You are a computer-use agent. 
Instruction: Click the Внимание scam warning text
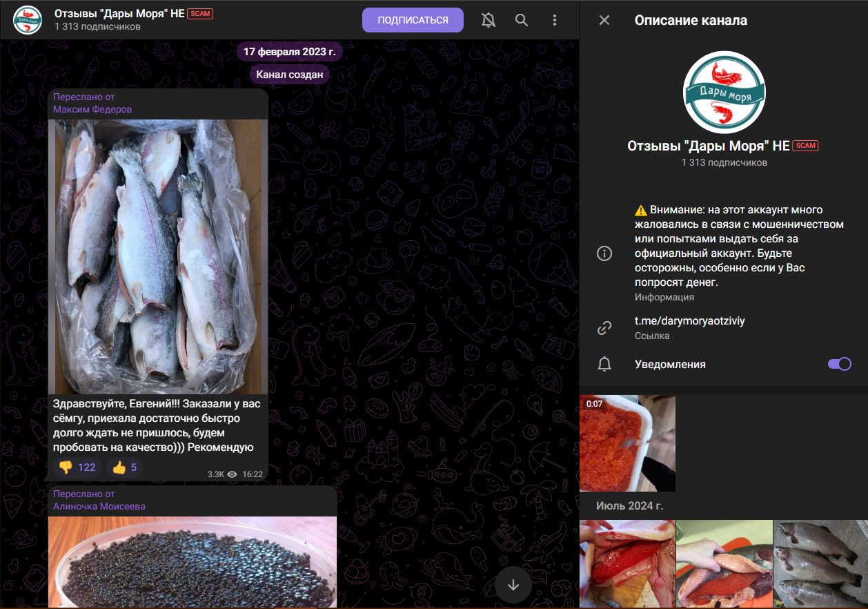click(739, 246)
